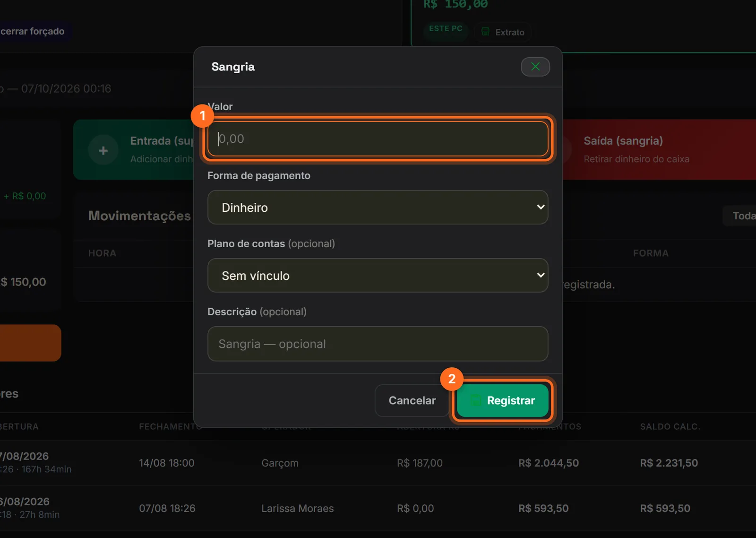Click duration text 167h 34min
Viewport: 756px width, 538px height.
point(46,469)
